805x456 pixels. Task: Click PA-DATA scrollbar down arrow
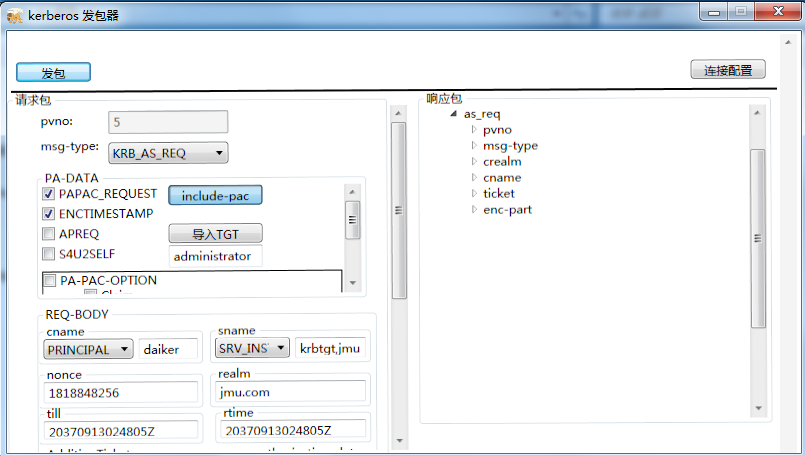coord(352,283)
